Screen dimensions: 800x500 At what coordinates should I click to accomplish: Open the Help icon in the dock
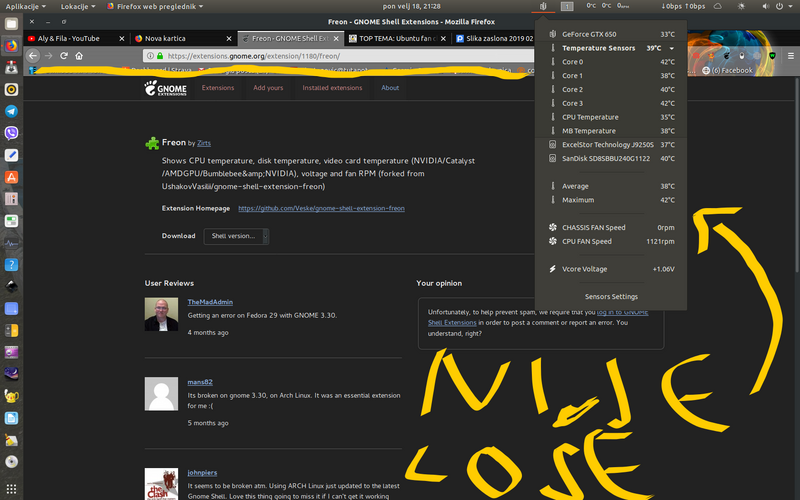pos(11,265)
